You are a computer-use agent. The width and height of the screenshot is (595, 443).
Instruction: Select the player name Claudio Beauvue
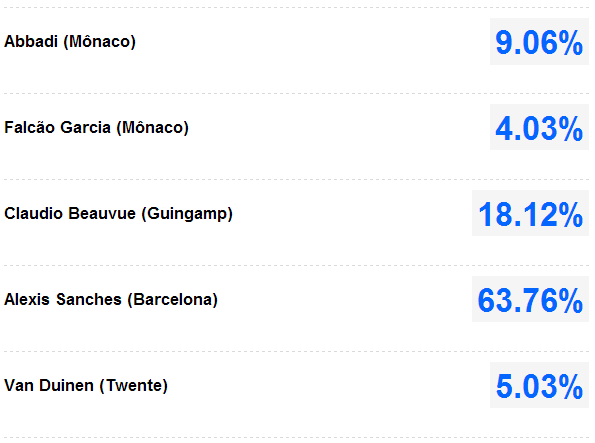70,213
